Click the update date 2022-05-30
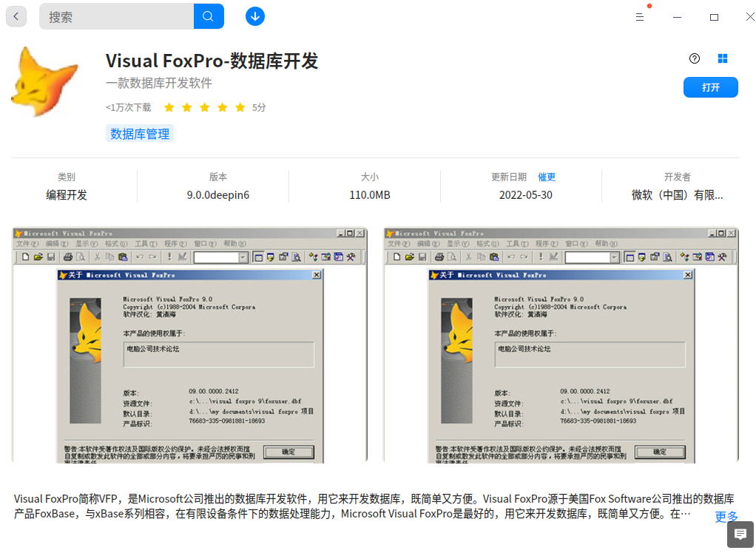Viewport: 756px width, 553px height. [525, 195]
